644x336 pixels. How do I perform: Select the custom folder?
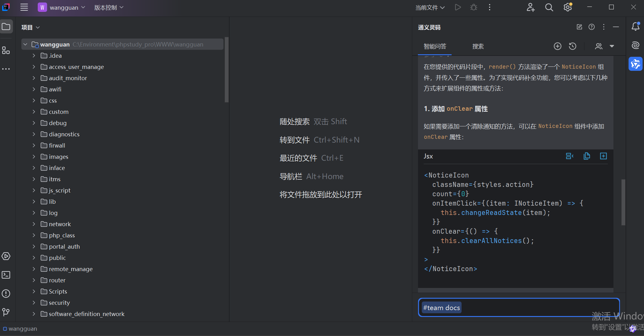click(59, 112)
